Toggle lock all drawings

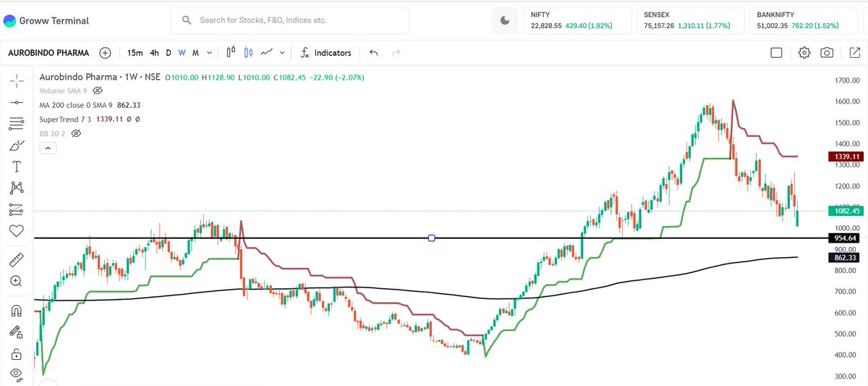point(17,354)
